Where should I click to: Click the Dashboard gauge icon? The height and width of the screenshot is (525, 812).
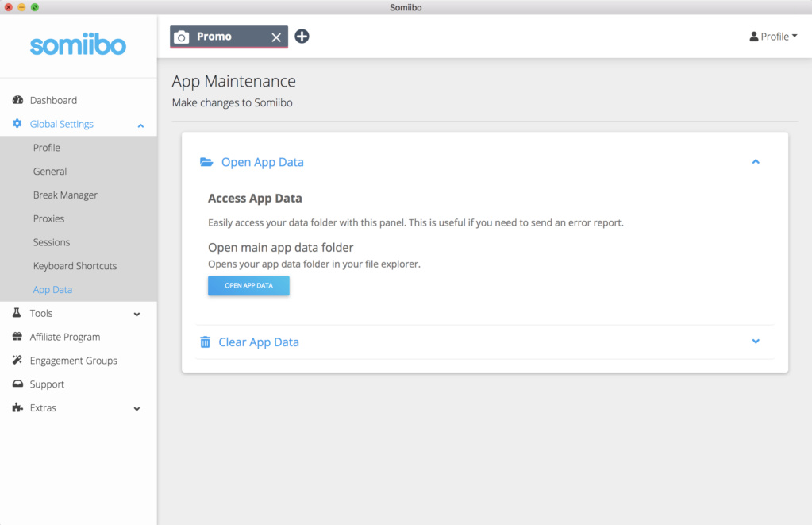(17, 100)
